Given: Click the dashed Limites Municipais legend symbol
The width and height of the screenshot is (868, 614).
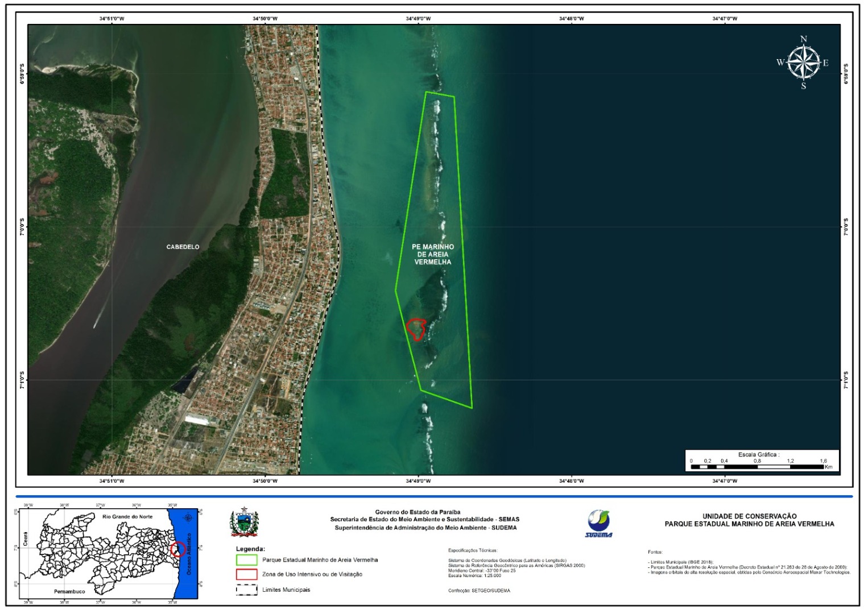Looking at the screenshot, I should tap(246, 590).
